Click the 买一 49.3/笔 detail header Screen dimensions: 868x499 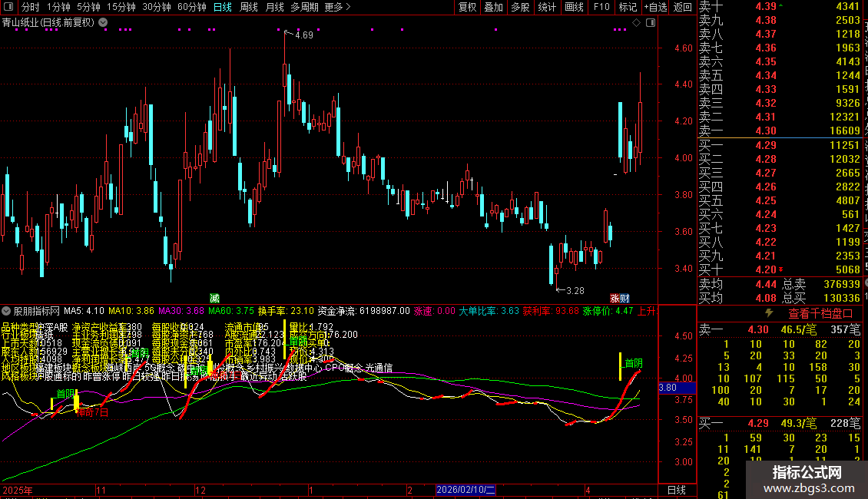point(780,423)
